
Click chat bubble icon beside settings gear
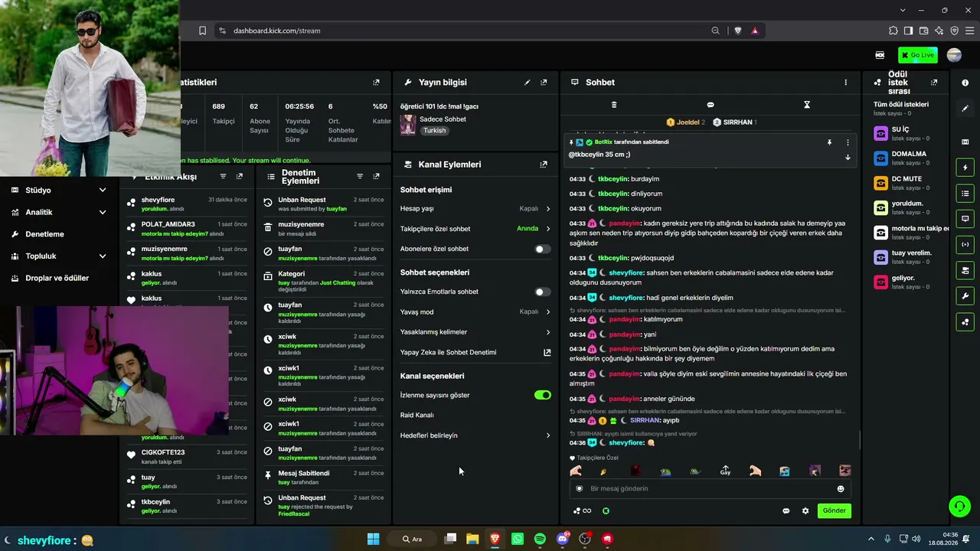point(786,510)
